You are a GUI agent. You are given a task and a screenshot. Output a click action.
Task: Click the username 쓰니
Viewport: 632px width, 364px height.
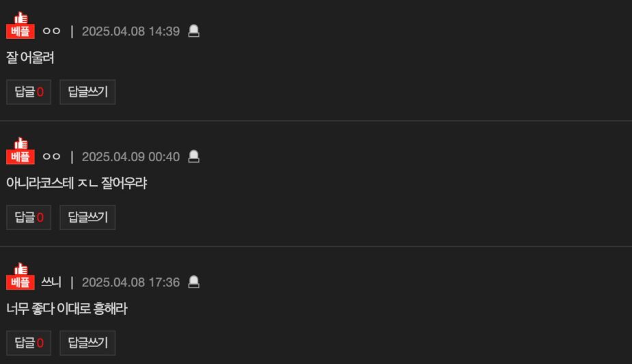tap(51, 282)
